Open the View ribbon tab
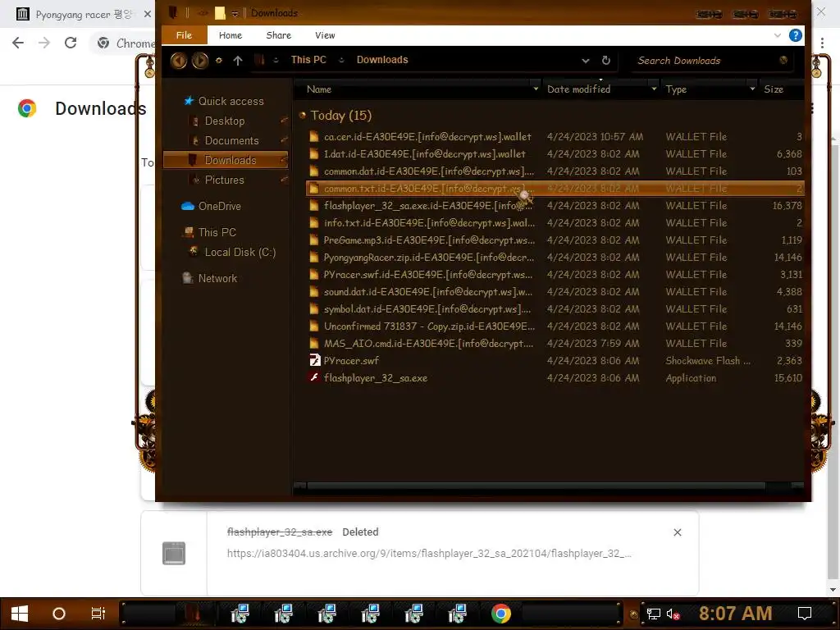840x630 pixels. (325, 35)
